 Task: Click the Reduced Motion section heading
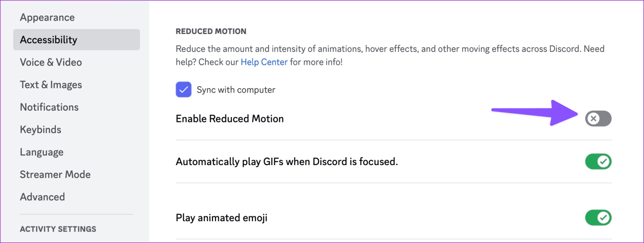tap(211, 31)
